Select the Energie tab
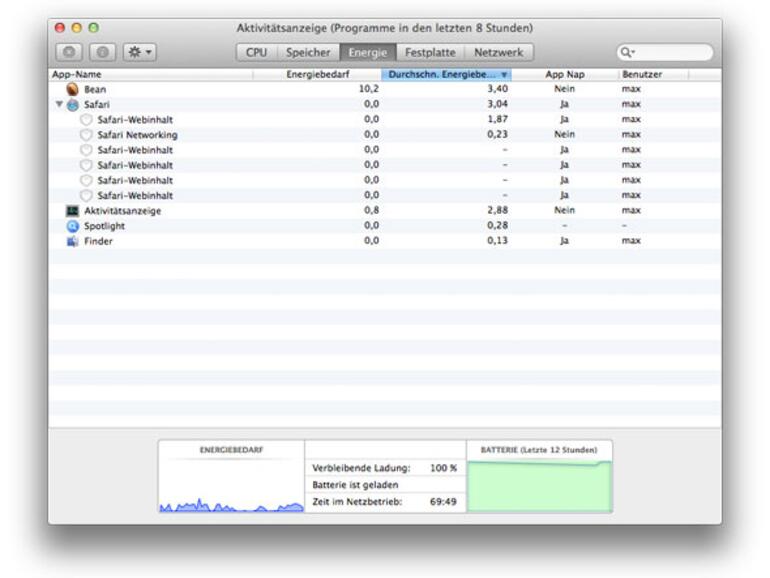 click(368, 53)
